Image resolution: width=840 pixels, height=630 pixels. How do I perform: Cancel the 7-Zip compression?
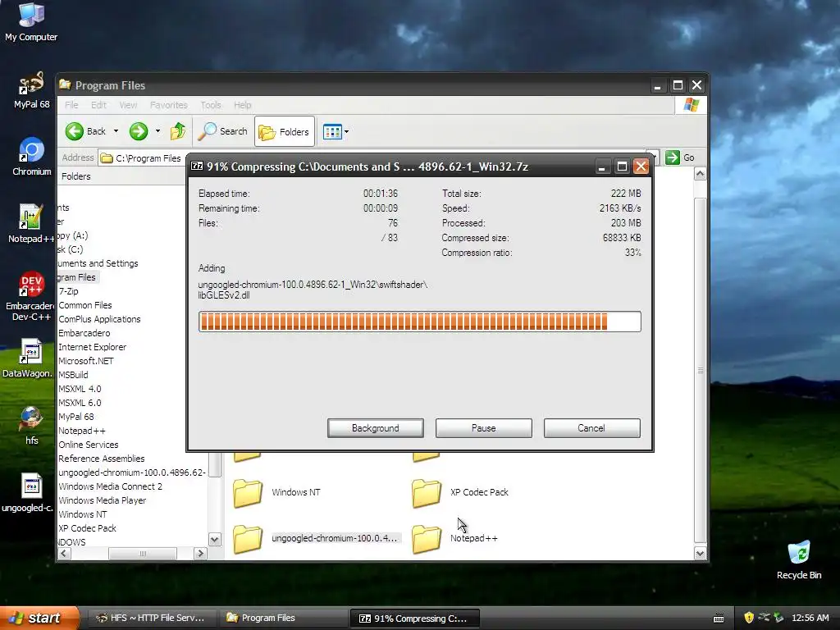pos(591,428)
